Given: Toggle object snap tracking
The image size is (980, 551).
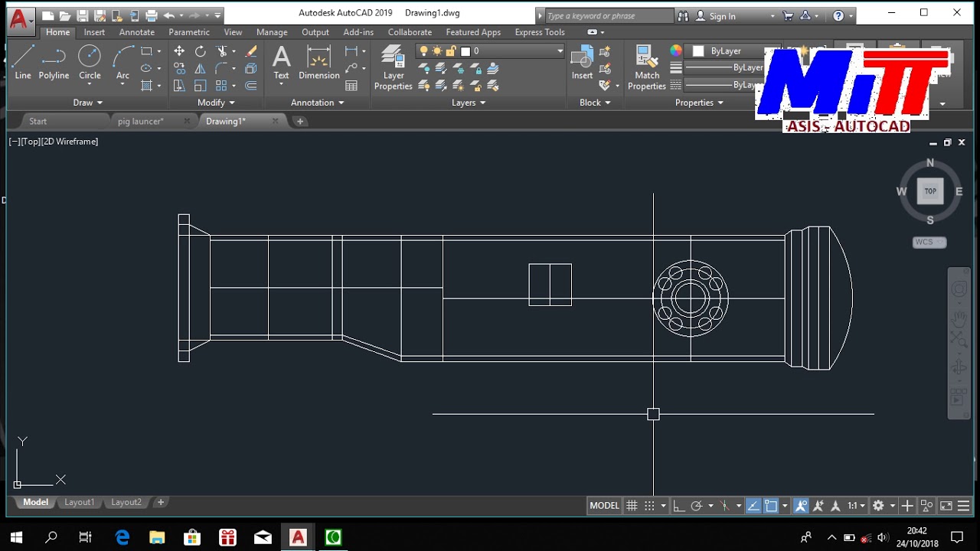Looking at the screenshot, I should [753, 506].
